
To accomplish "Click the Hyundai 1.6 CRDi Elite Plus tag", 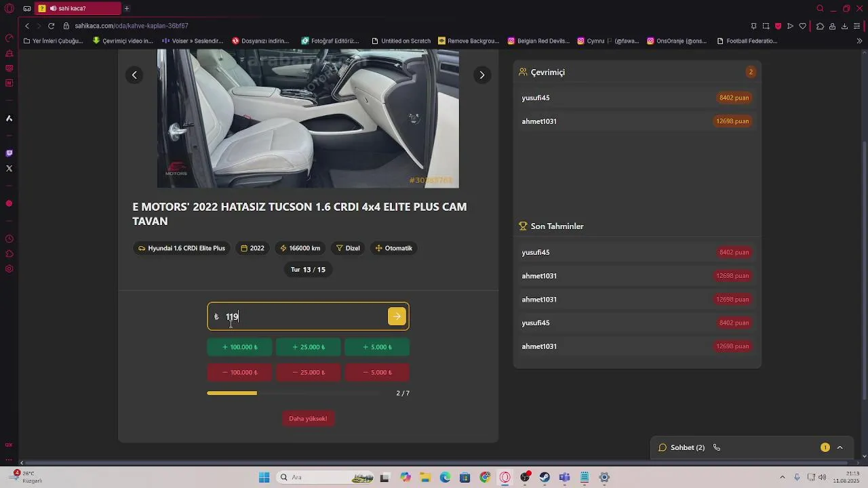I will 181,248.
